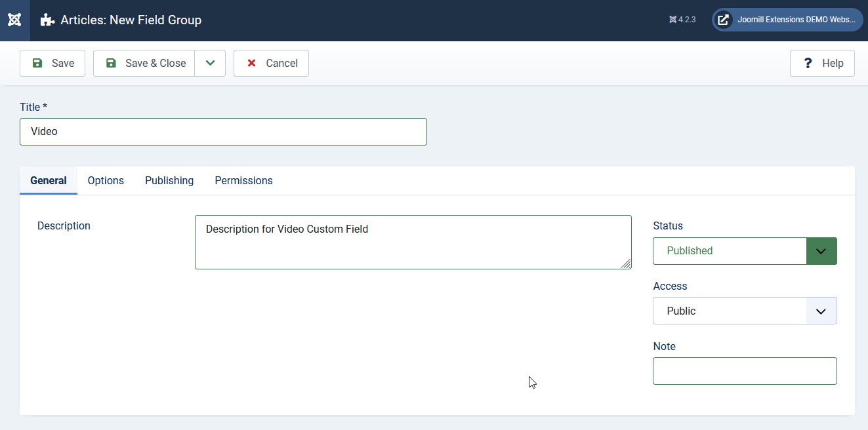Image resolution: width=868 pixels, height=430 pixels.
Task: Click the Joomla version 4.2.3 badge
Action: tap(682, 20)
